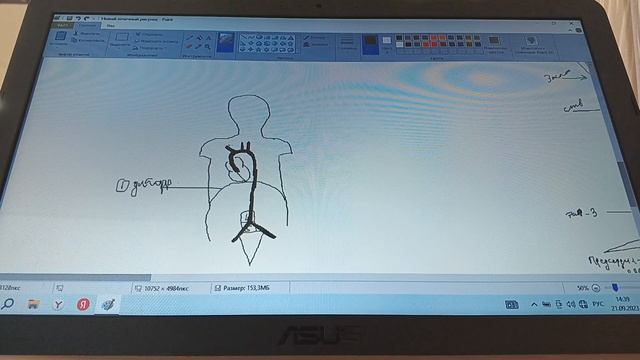Click the canvas dimensions text 10752 × 4984пкс
This screenshot has width=640, height=360.
tap(167, 289)
